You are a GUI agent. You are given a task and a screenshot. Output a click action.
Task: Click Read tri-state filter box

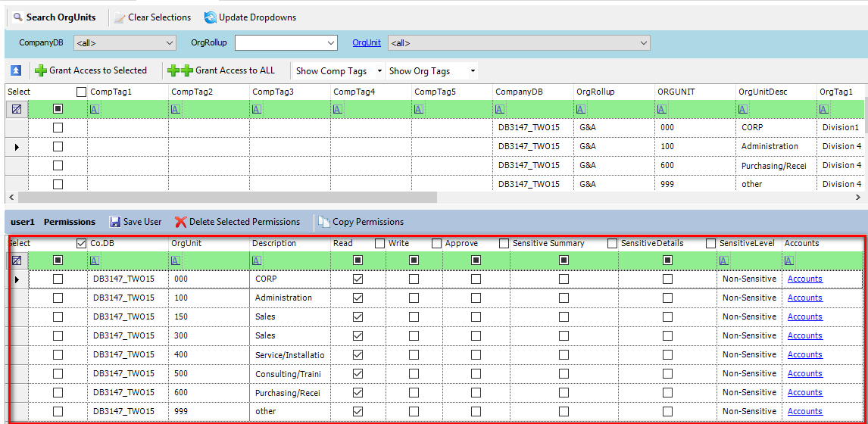click(x=358, y=260)
